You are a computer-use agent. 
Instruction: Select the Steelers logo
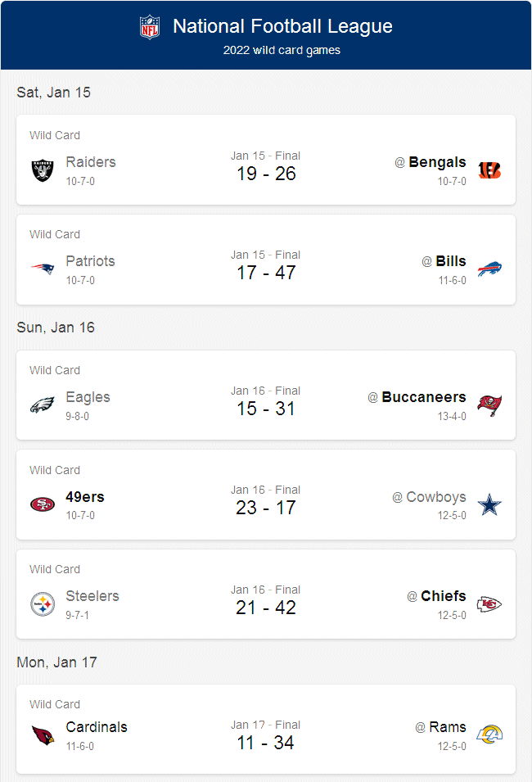click(x=43, y=602)
